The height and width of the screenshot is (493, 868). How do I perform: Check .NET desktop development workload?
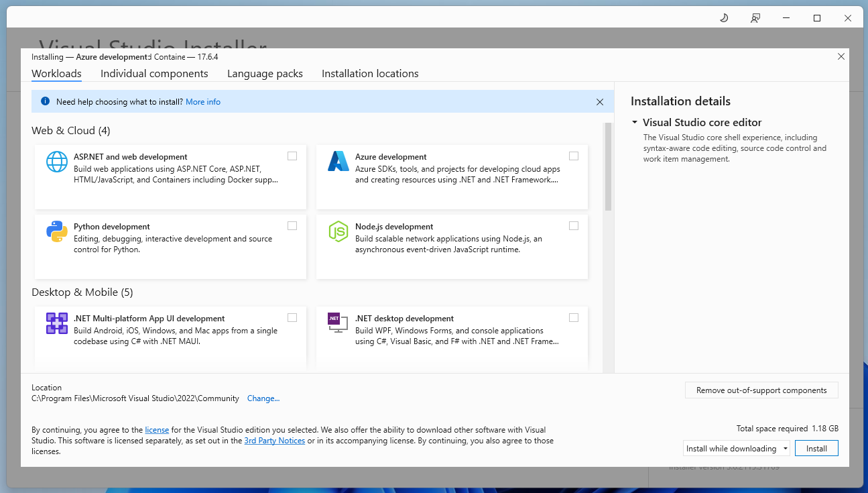click(574, 318)
